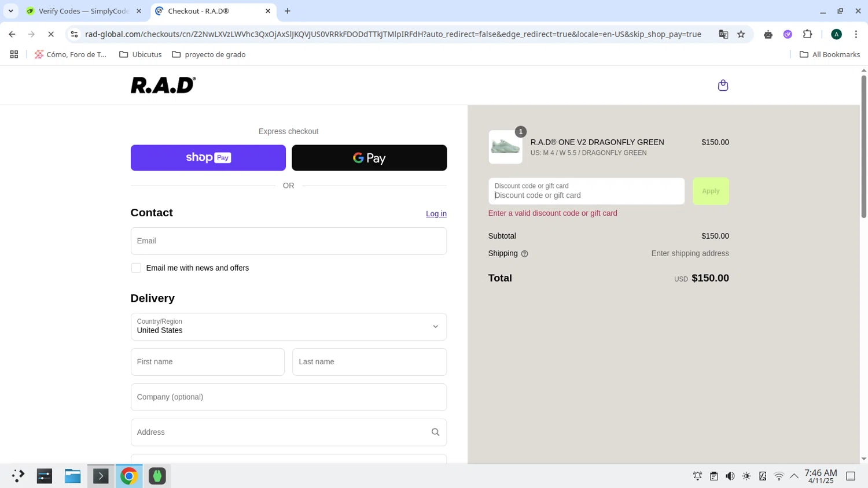Click the R.A.D® ONE V2 DRAGONFLY GREEN title

tap(597, 142)
